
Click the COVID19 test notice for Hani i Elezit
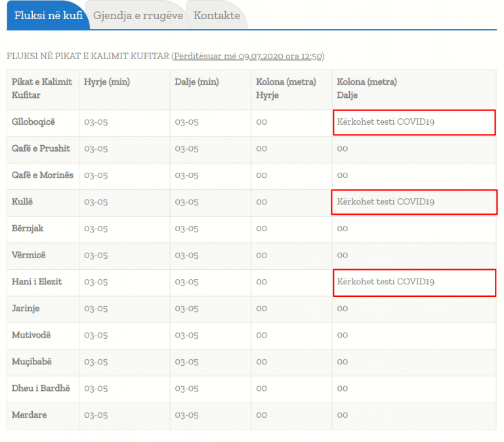[386, 282]
